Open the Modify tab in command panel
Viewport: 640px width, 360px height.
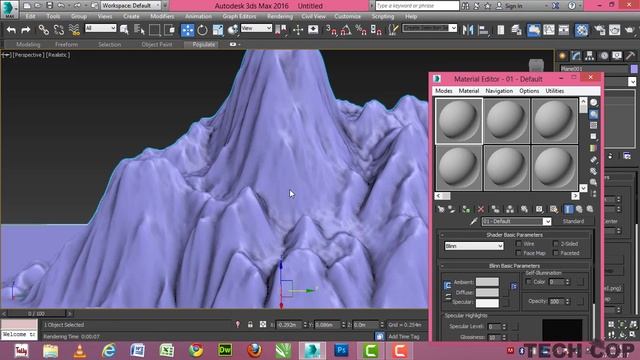pyautogui.click(x=576, y=56)
